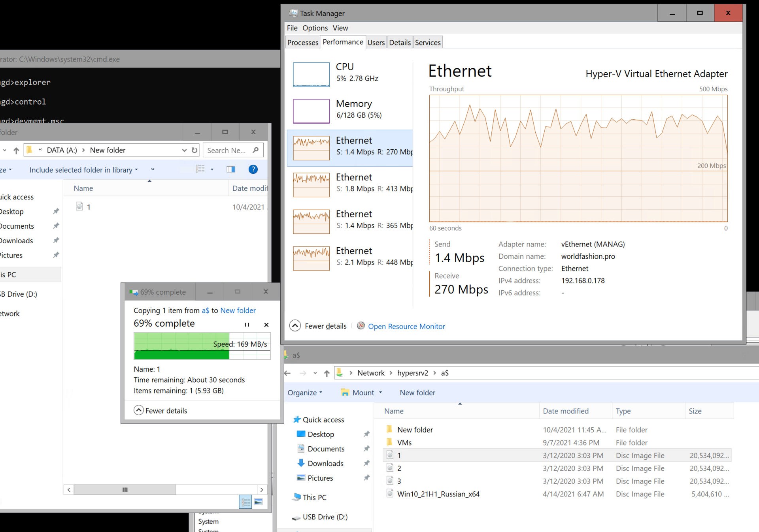
Task: Open the Options menu in Task Manager
Action: coord(315,28)
